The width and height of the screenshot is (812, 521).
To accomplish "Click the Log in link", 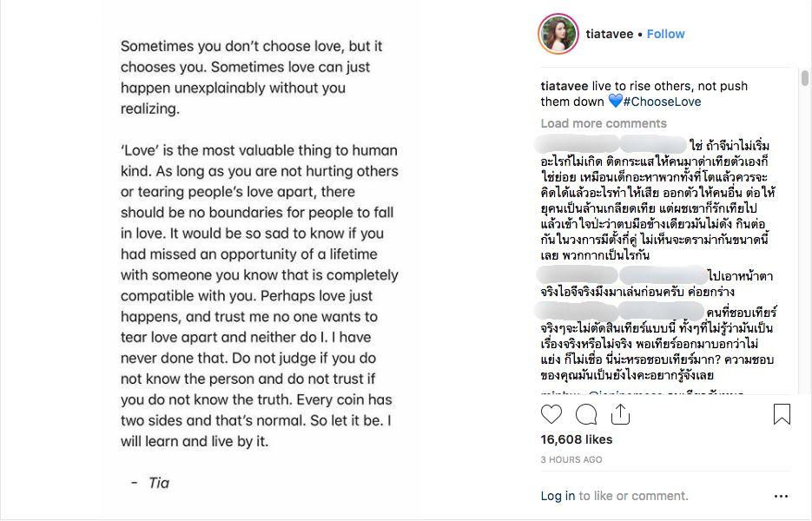I will tap(558, 496).
